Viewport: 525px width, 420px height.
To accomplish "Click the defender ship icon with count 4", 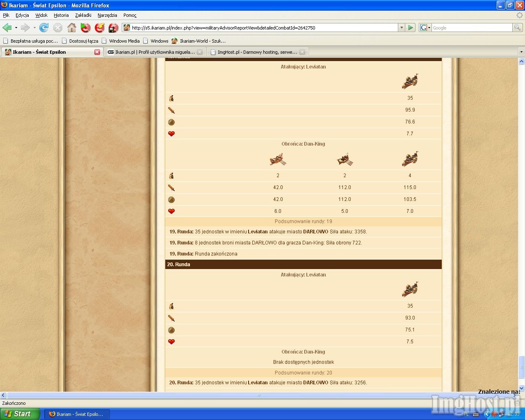I will pyautogui.click(x=410, y=159).
